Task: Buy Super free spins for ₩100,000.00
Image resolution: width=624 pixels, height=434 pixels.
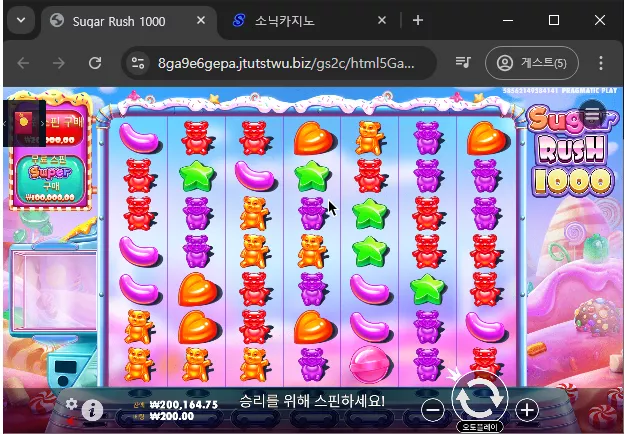Action: [x=51, y=179]
